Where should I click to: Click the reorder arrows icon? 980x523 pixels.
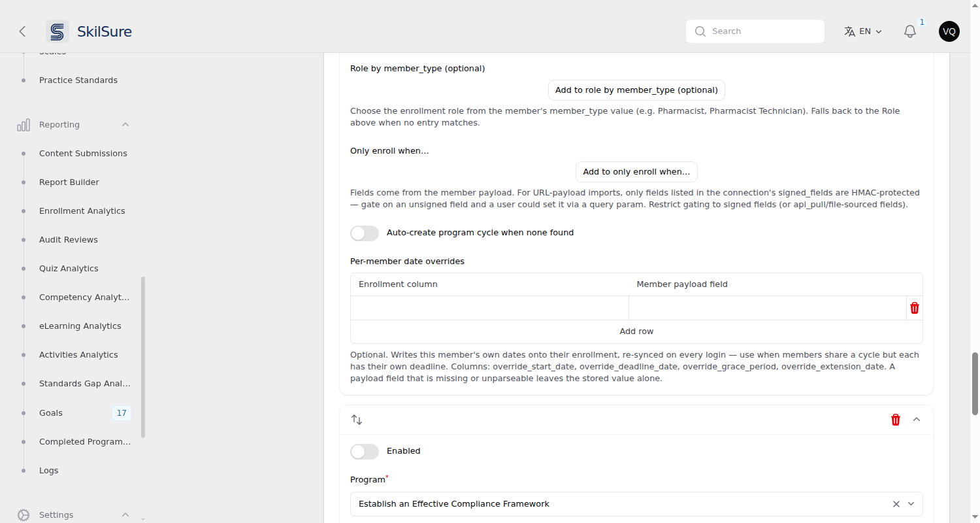(x=357, y=420)
